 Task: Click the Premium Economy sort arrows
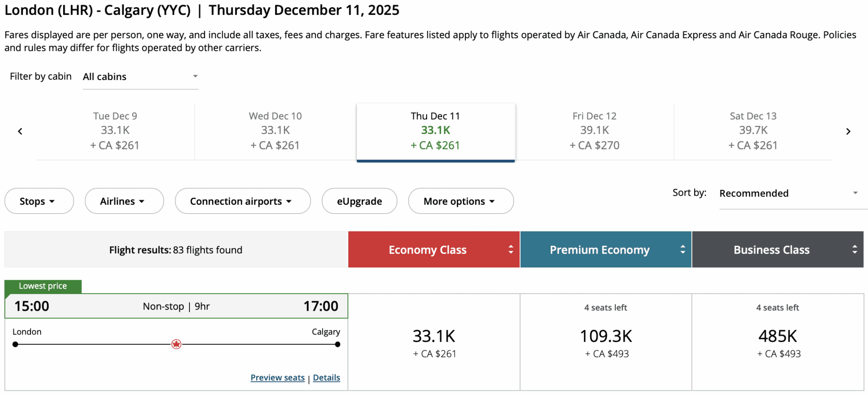click(x=682, y=250)
